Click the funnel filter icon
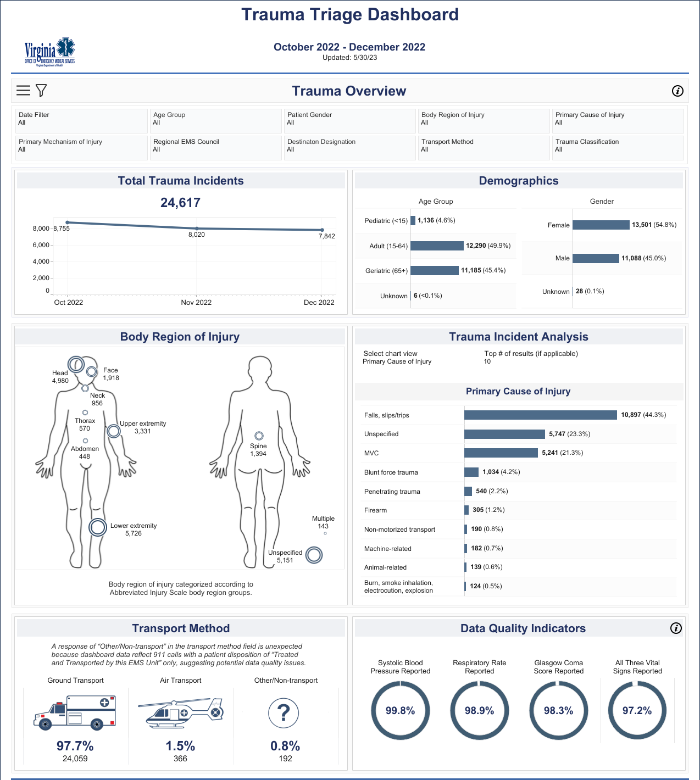 (x=41, y=91)
